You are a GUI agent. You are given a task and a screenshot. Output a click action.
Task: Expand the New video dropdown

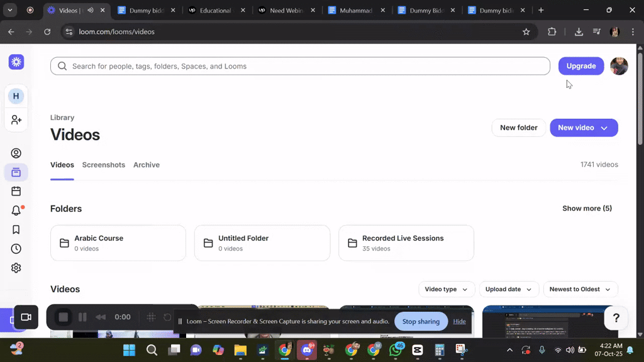(604, 128)
